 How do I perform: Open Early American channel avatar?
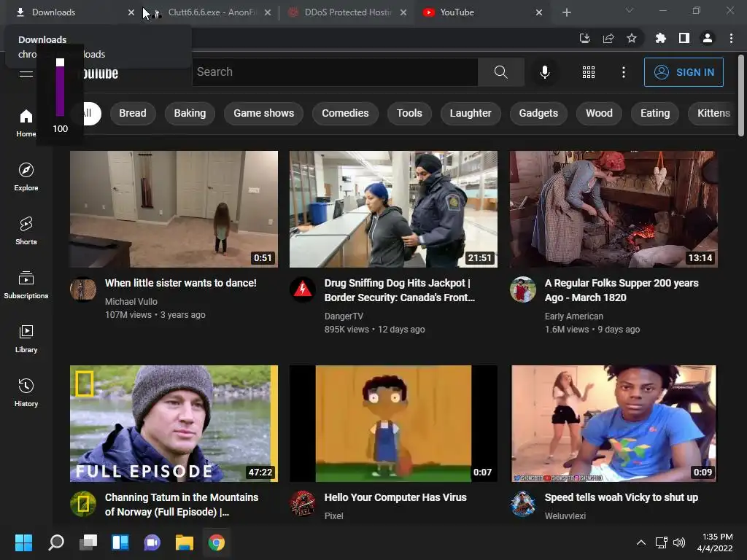click(522, 289)
